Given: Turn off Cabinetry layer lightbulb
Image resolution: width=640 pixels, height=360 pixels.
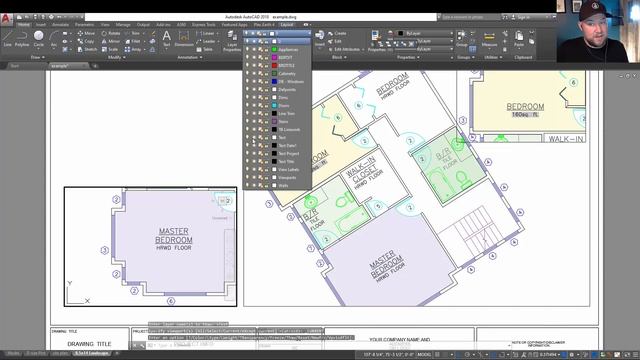Looking at the screenshot, I should point(247,73).
